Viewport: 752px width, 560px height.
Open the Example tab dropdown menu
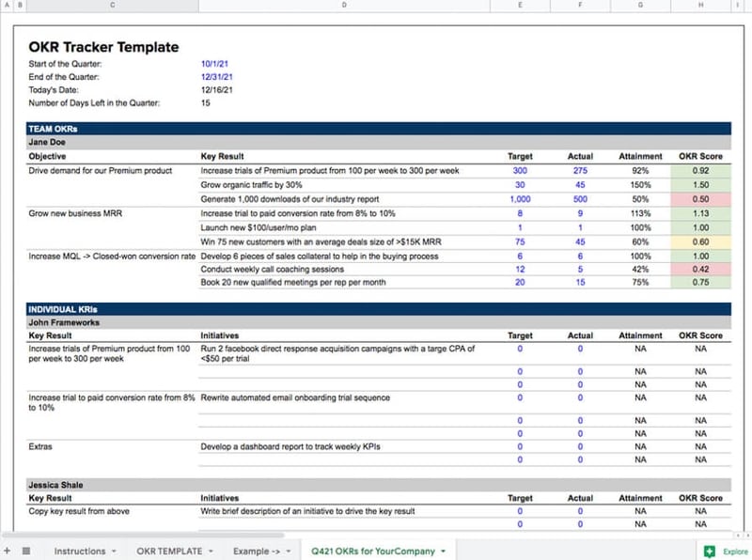point(288,552)
